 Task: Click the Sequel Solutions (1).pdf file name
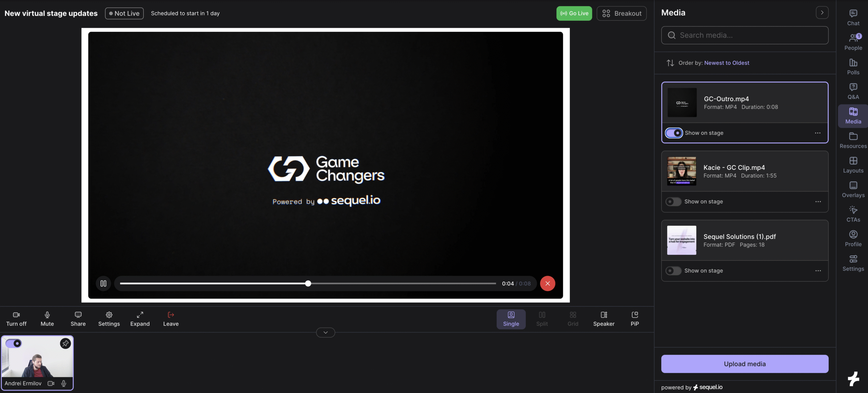[x=739, y=236]
